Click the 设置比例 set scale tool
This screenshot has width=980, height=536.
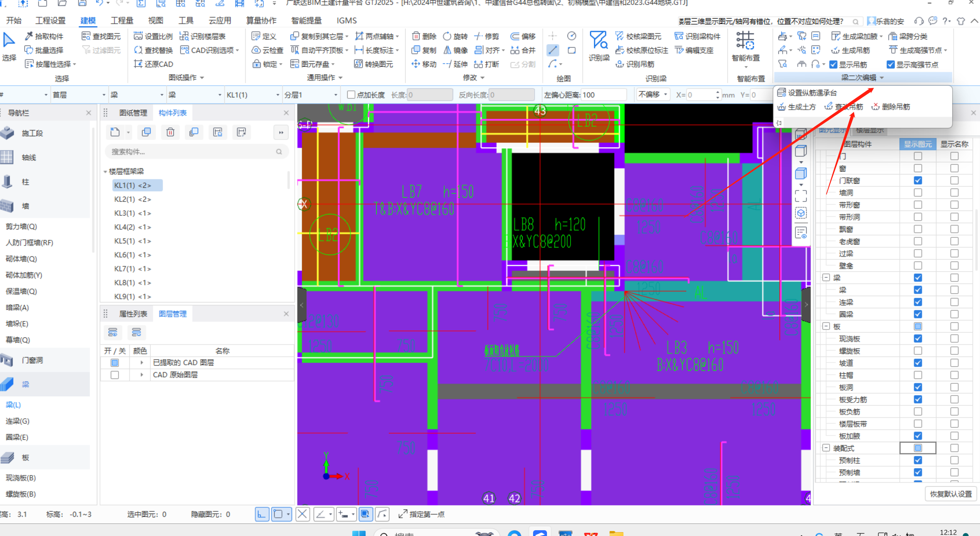coord(153,36)
